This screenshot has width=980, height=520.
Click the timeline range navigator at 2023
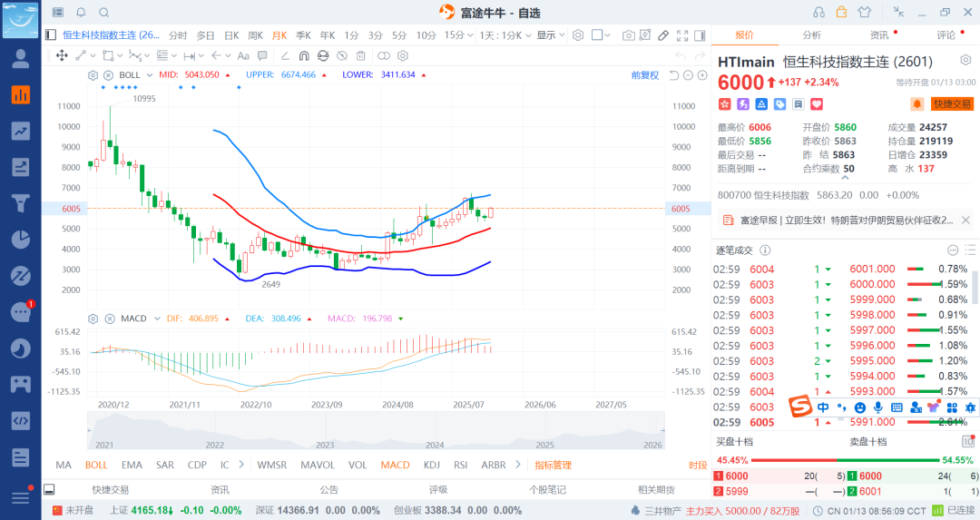(325, 432)
